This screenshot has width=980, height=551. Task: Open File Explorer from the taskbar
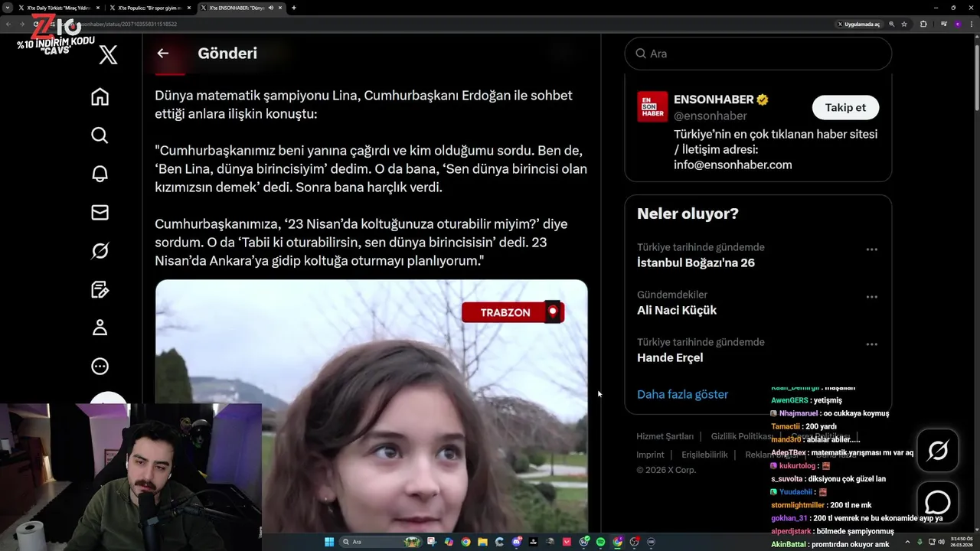(x=482, y=542)
